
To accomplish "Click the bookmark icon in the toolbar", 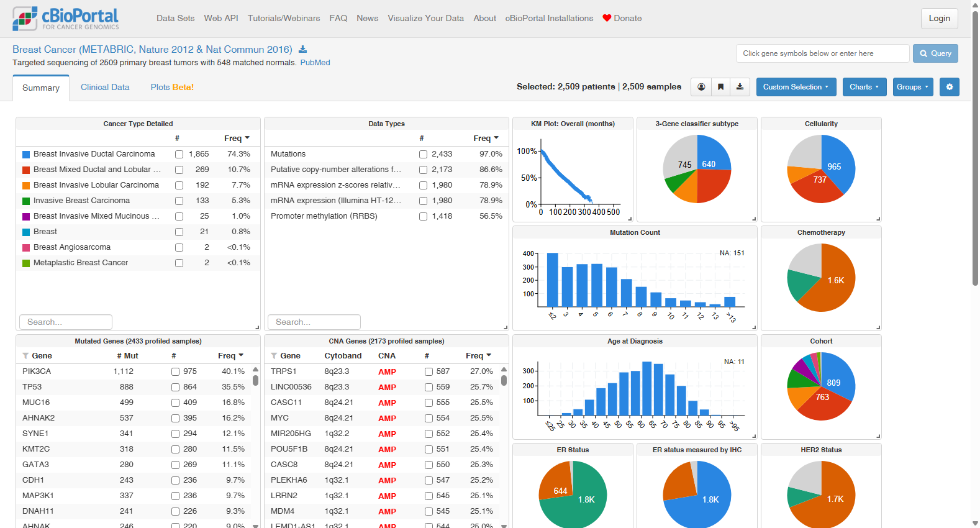I will point(720,87).
